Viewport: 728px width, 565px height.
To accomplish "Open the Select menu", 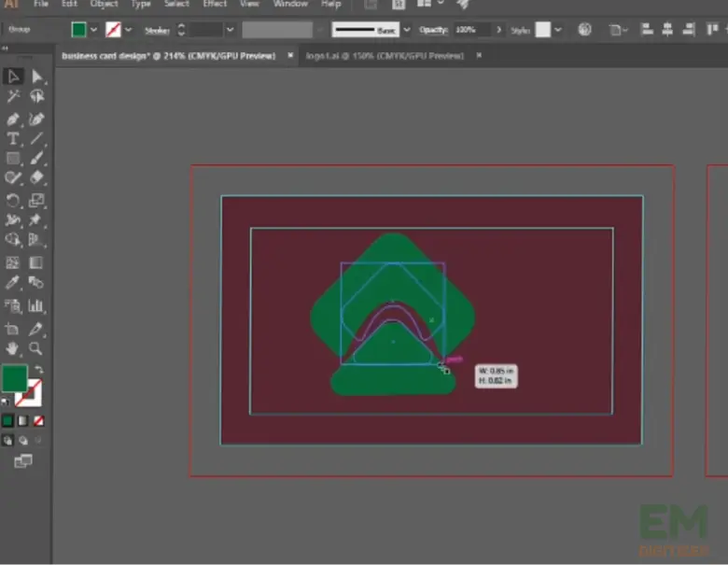I will click(x=176, y=4).
